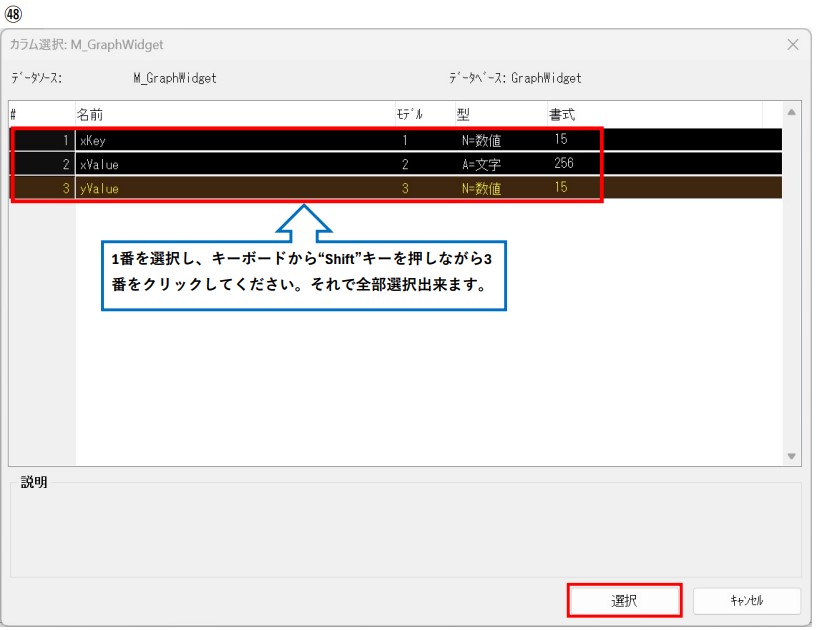Click the # column header
Screen dimensions: 817x630
click(x=14, y=114)
